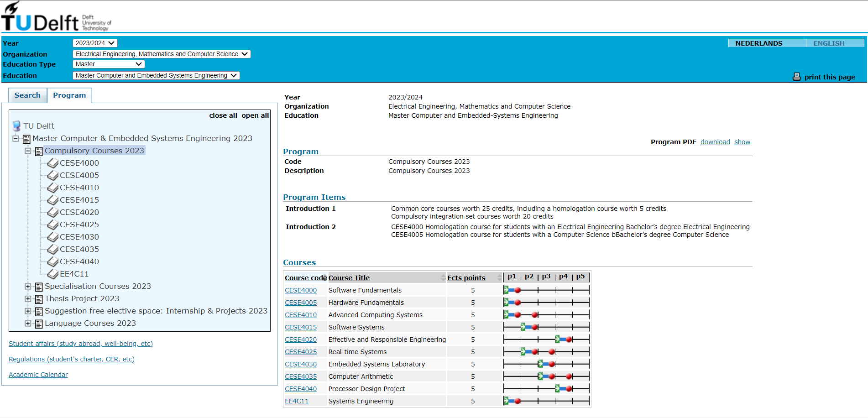Image resolution: width=868 pixels, height=418 pixels.
Task: Click the green start marker in the Processor Design Project timeline
Action: 558,388
